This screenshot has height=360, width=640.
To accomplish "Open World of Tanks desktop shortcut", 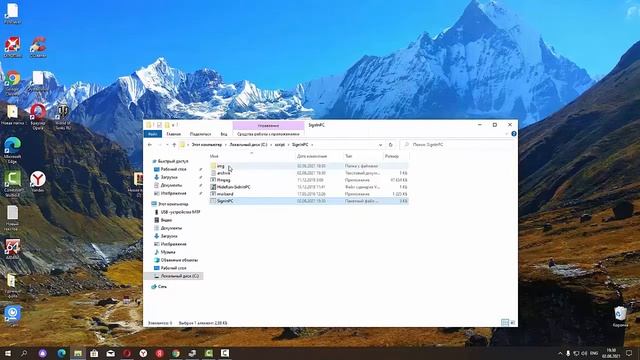I will pos(63,116).
